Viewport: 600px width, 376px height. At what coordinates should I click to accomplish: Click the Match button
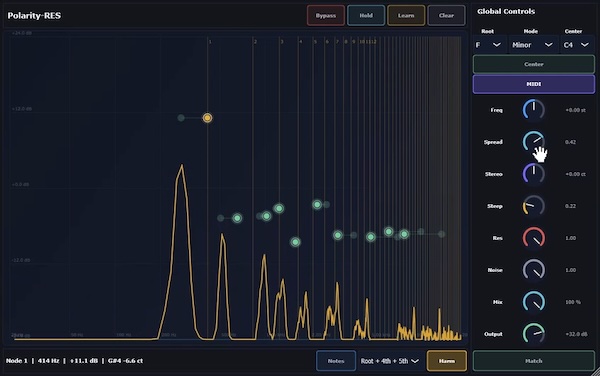pos(534,361)
